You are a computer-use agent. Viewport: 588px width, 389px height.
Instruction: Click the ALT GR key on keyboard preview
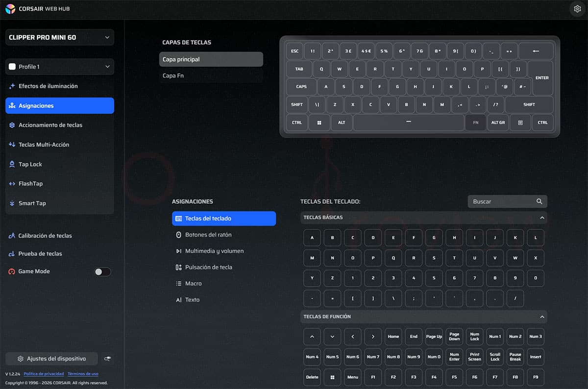498,122
